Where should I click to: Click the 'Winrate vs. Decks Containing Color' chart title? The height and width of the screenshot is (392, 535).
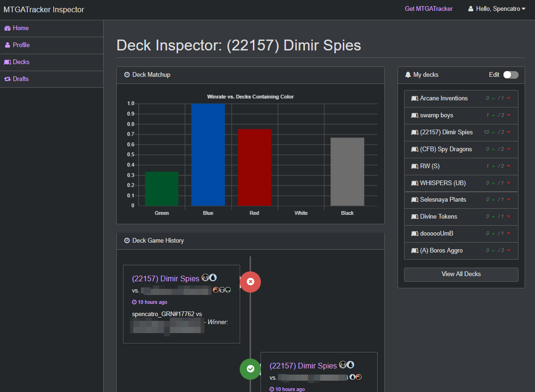(x=251, y=97)
